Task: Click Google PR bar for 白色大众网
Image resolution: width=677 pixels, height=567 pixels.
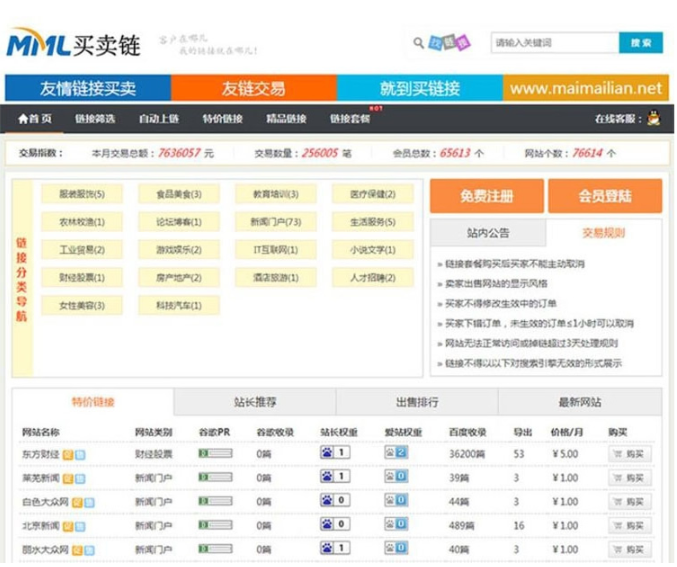Action: [x=215, y=500]
